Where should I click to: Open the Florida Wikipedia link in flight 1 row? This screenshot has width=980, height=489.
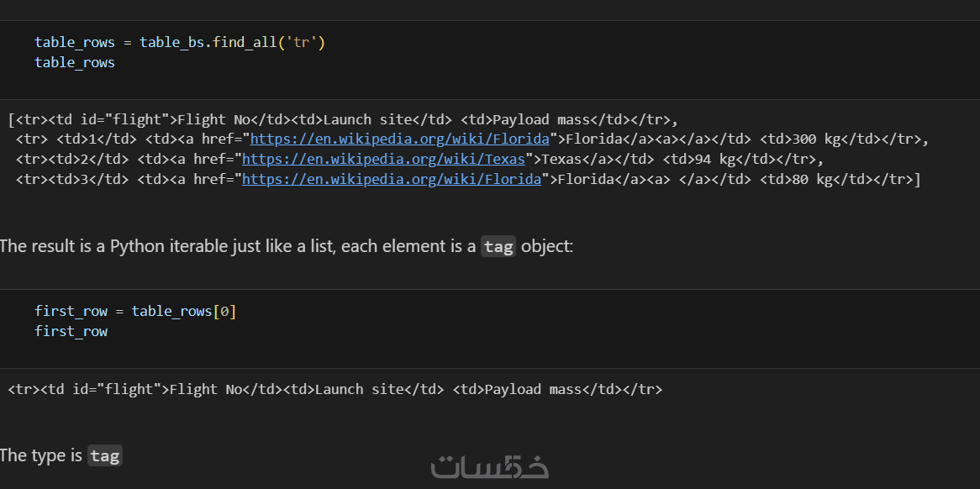tap(400, 139)
